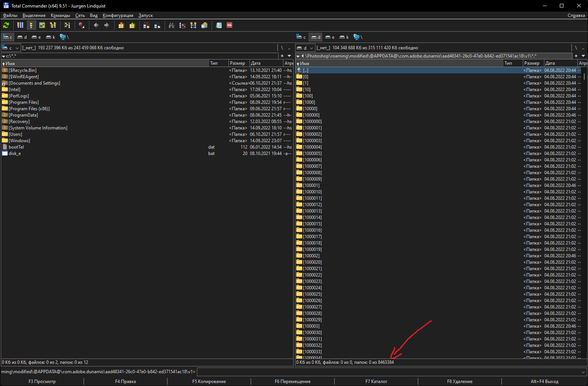Select drive c in right drive bar
The image size is (588, 386).
click(302, 37)
